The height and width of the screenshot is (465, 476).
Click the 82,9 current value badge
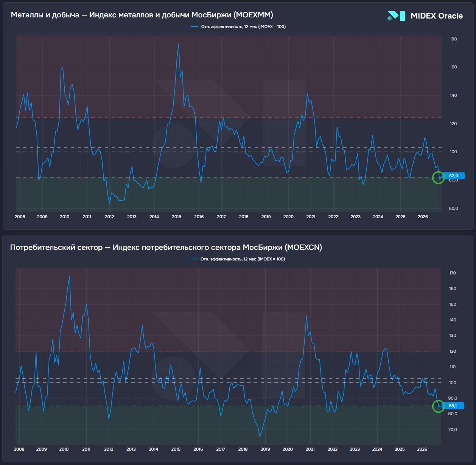[x=453, y=176]
